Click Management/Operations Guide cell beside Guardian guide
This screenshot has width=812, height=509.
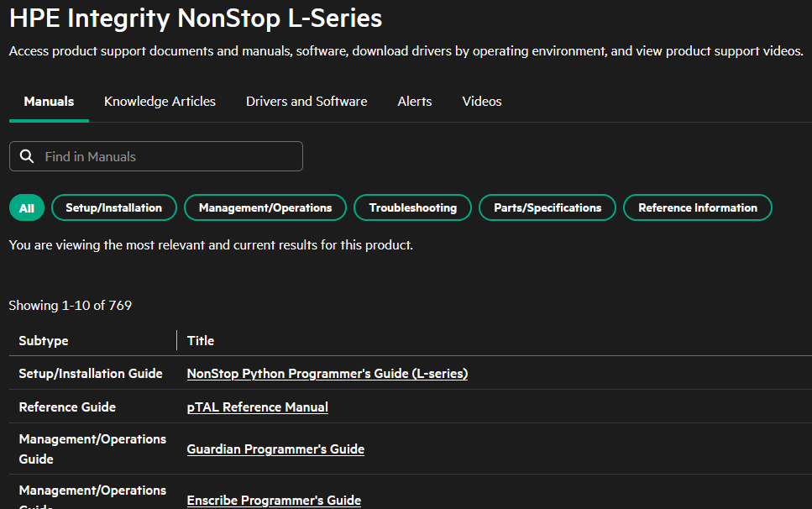tap(92, 449)
